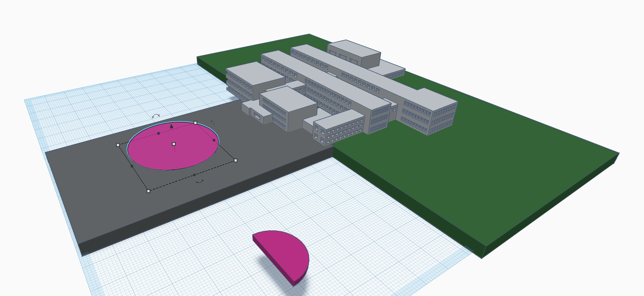Select the white height handle at ellipse center
The width and height of the screenshot is (644, 296).
click(x=174, y=144)
